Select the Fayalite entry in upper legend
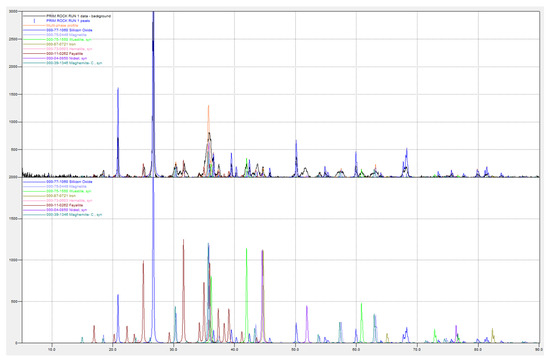The height and width of the screenshot is (363, 550). (x=65, y=54)
